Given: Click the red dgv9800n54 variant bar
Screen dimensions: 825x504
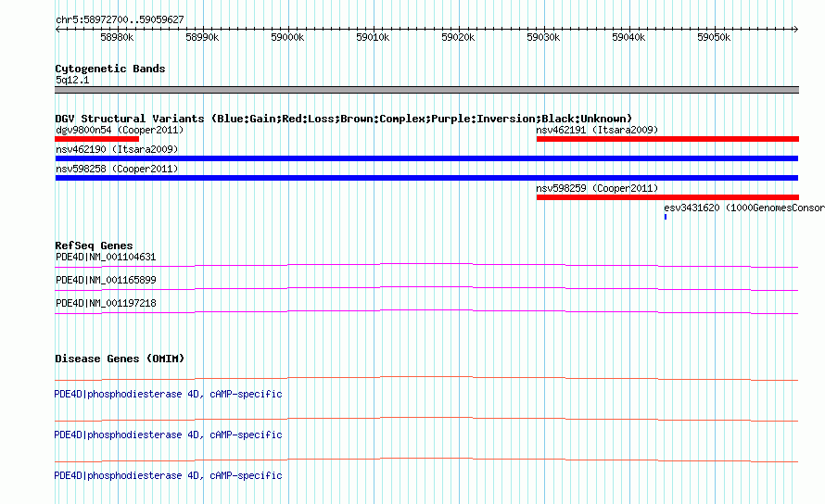Looking at the screenshot, I should pos(96,139).
